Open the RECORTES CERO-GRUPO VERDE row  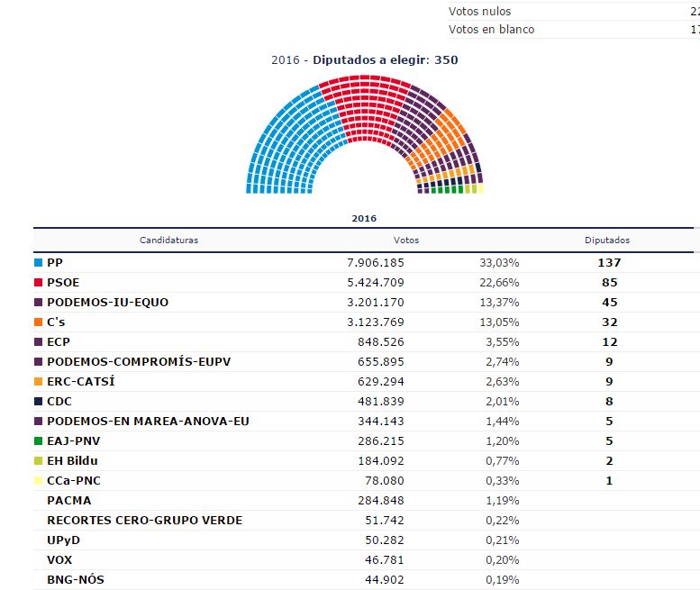pyautogui.click(x=144, y=521)
